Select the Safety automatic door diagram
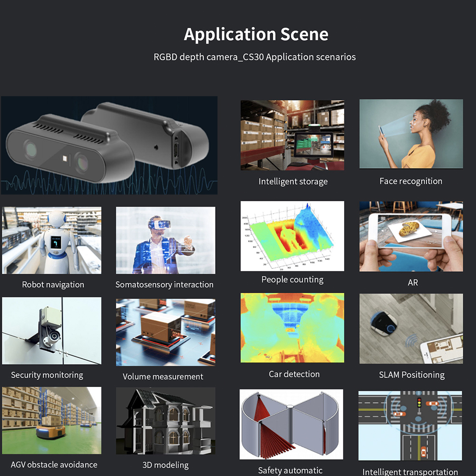Viewport: 476px width, 476px height. tap(291, 425)
